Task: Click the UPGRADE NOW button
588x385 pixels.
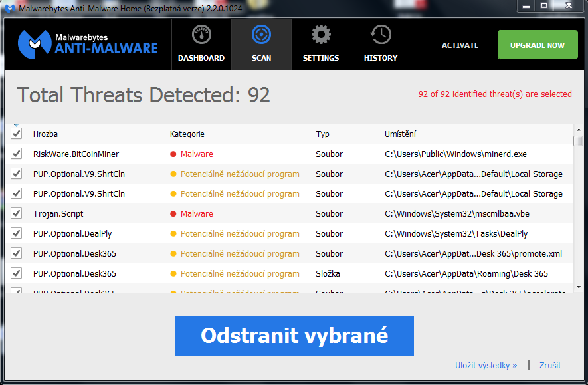Action: point(538,45)
